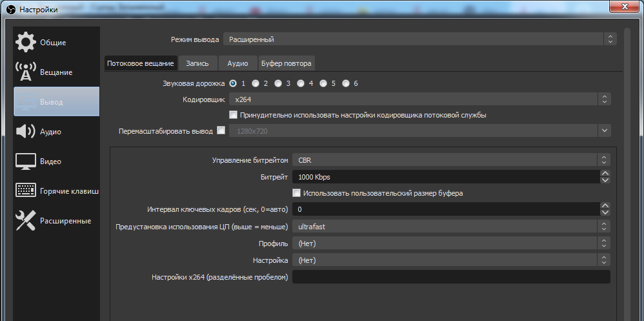Open the Настройка tune dropdown
The image size is (644, 321).
pyautogui.click(x=451, y=260)
